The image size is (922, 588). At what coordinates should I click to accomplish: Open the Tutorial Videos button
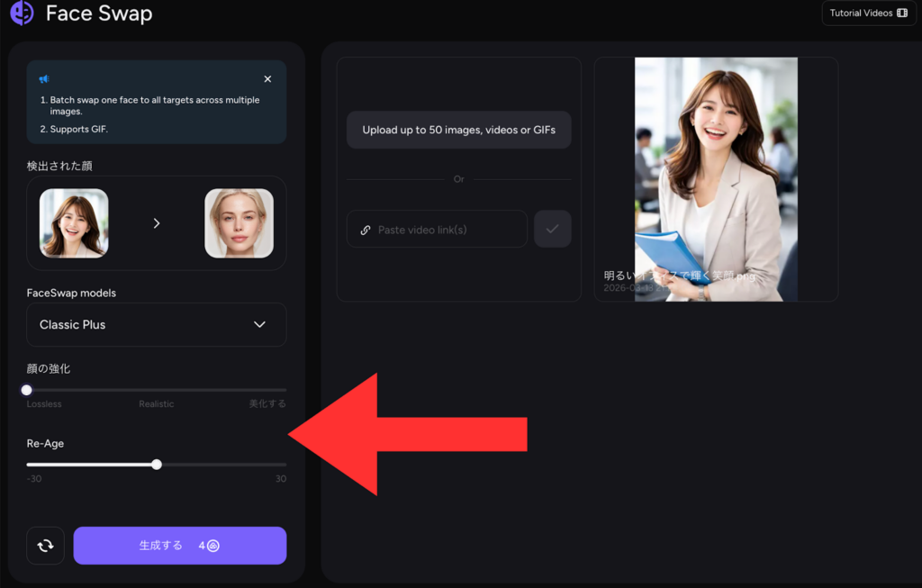(x=868, y=14)
